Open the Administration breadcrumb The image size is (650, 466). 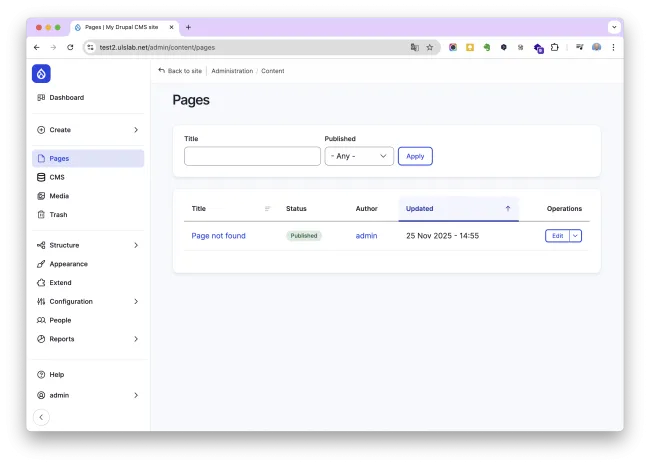coord(232,71)
